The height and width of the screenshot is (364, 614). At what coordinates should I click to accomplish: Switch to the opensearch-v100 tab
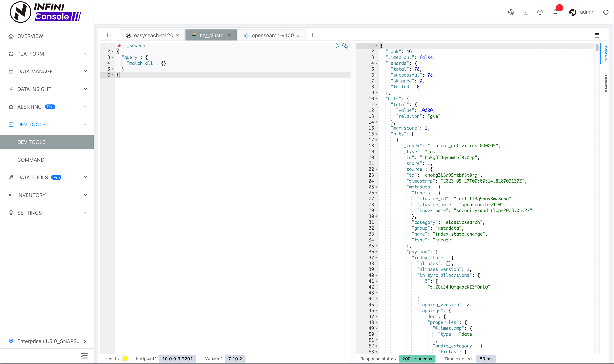tap(271, 35)
